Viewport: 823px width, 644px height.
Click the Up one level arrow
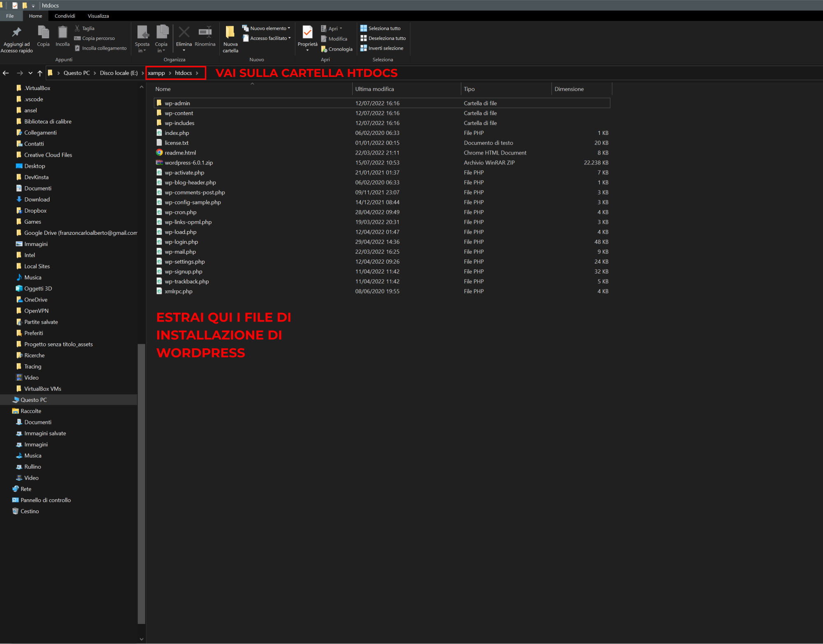40,73
